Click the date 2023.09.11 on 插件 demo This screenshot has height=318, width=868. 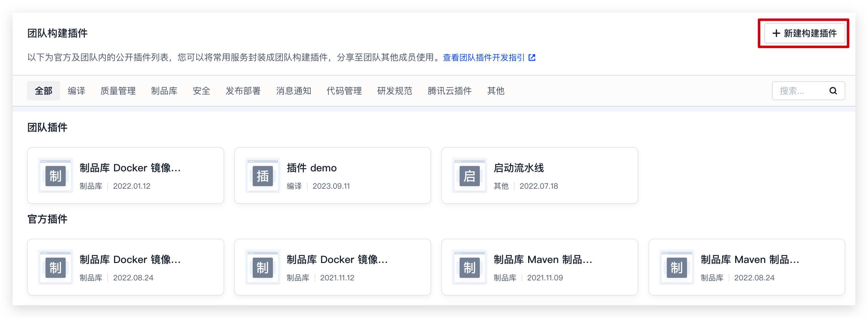point(331,186)
